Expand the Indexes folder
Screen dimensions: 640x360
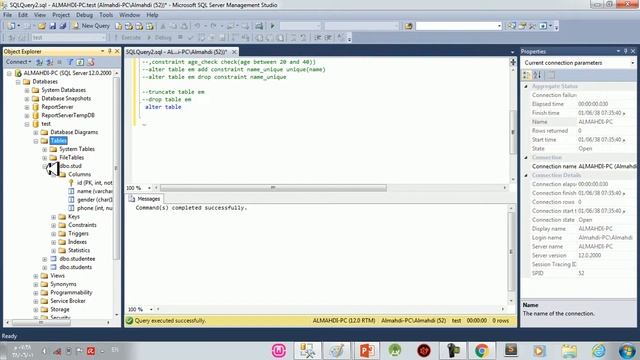click(54, 242)
